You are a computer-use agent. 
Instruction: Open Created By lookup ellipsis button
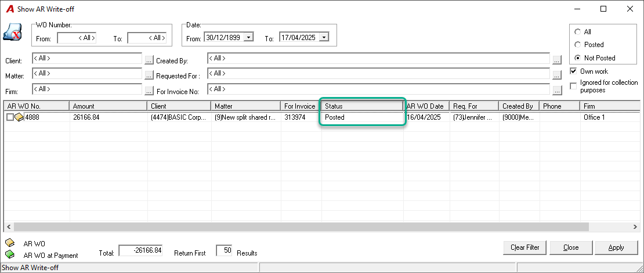coord(556,60)
